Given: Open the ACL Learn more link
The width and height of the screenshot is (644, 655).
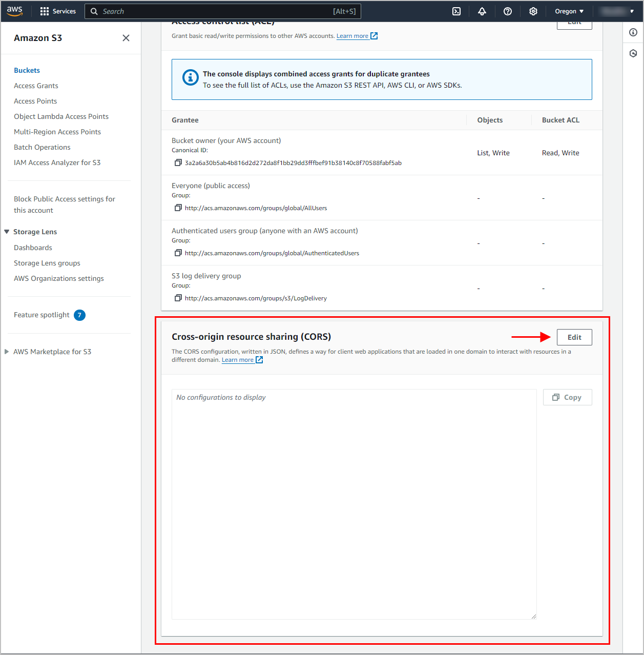Looking at the screenshot, I should 352,36.
